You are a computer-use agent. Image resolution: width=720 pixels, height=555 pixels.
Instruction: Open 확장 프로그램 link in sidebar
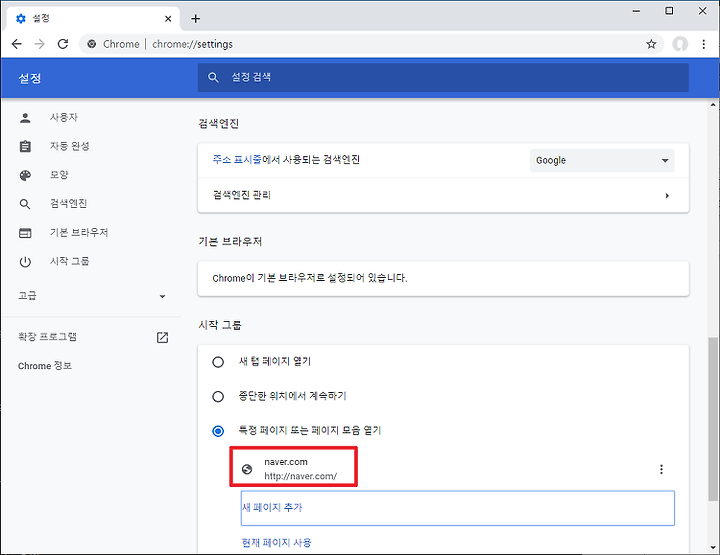(x=47, y=337)
